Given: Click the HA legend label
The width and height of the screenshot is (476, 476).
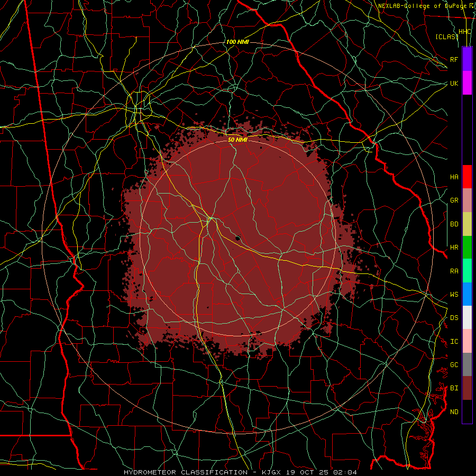Looking at the screenshot, I should 454,177.
